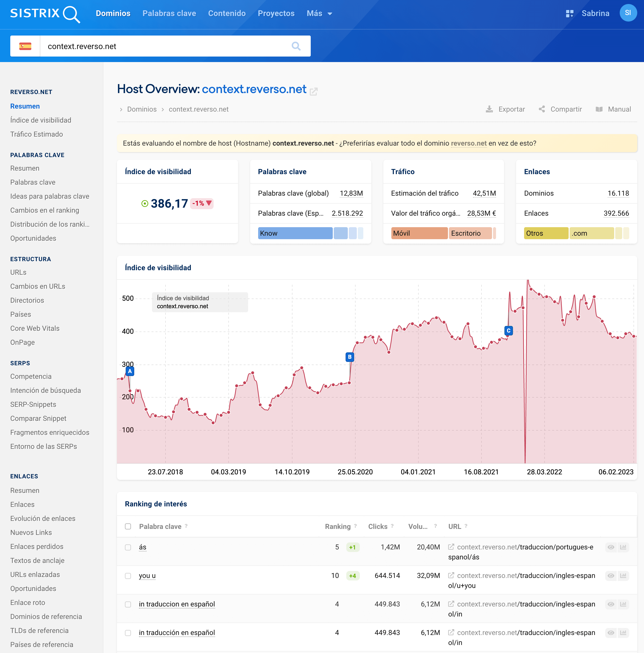Click the Compartir share icon
644x653 pixels.
(542, 109)
